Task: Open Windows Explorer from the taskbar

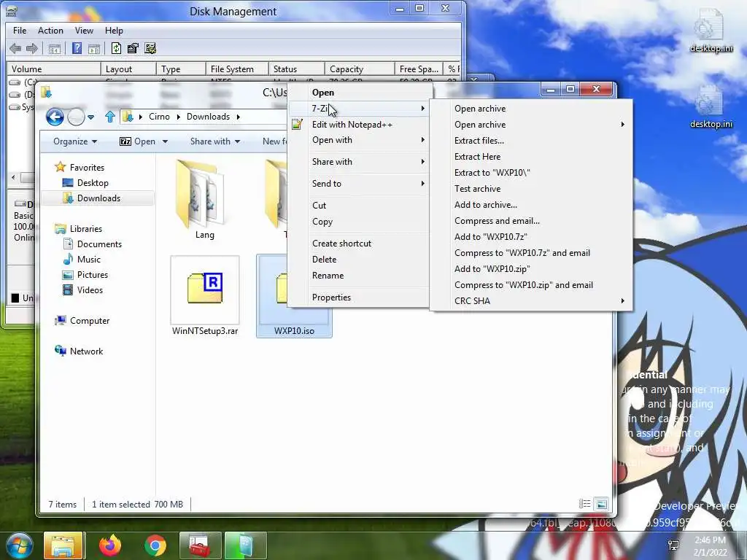Action: (x=63, y=546)
